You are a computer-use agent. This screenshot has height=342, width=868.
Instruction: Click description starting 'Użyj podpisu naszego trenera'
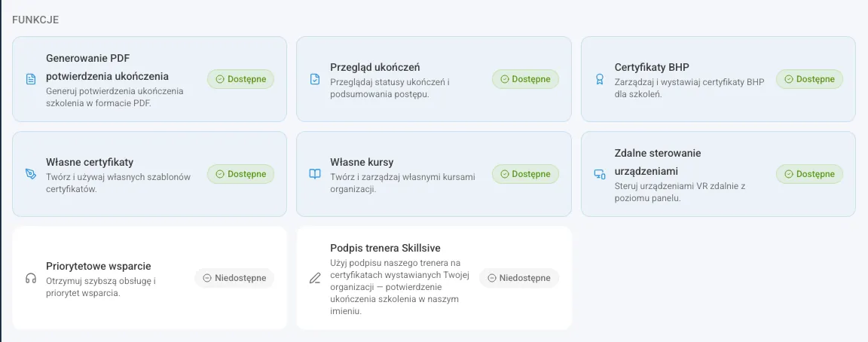click(399, 287)
